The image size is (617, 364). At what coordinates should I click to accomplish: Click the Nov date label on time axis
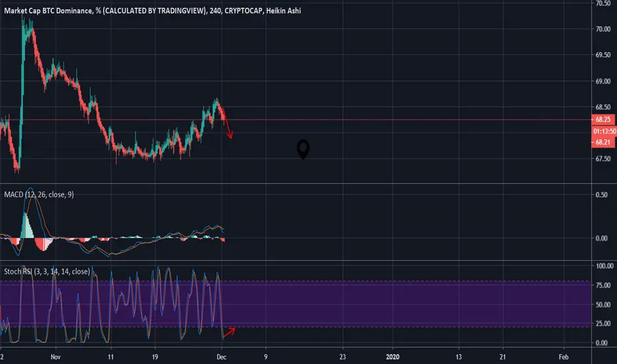(x=56, y=357)
